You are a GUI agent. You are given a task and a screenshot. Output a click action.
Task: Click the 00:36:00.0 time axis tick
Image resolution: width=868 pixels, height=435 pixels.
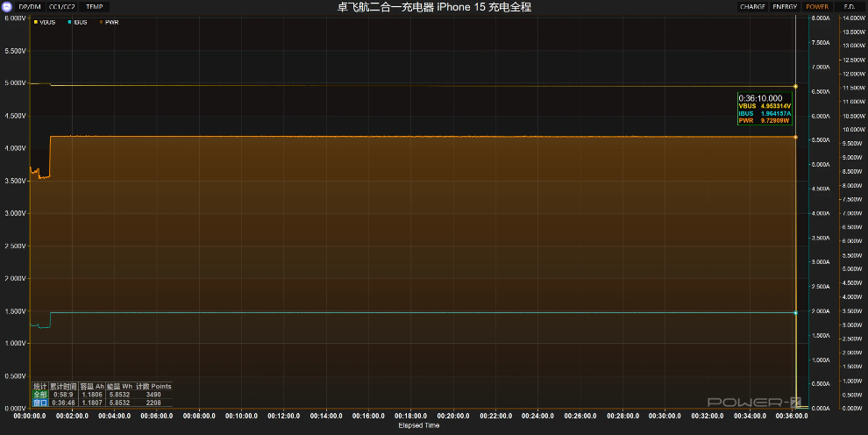coord(792,416)
